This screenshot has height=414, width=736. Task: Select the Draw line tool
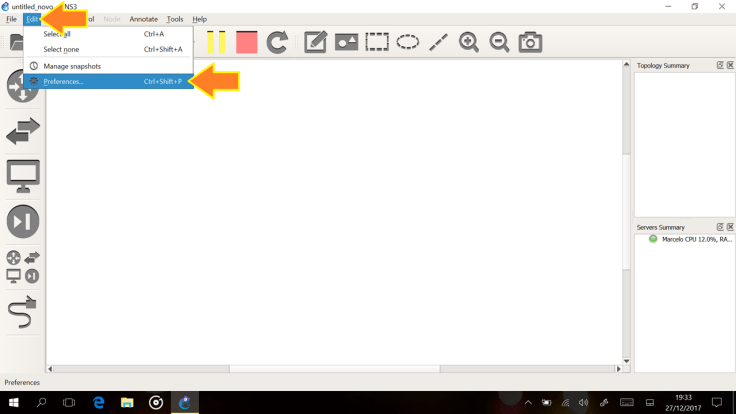pos(438,42)
